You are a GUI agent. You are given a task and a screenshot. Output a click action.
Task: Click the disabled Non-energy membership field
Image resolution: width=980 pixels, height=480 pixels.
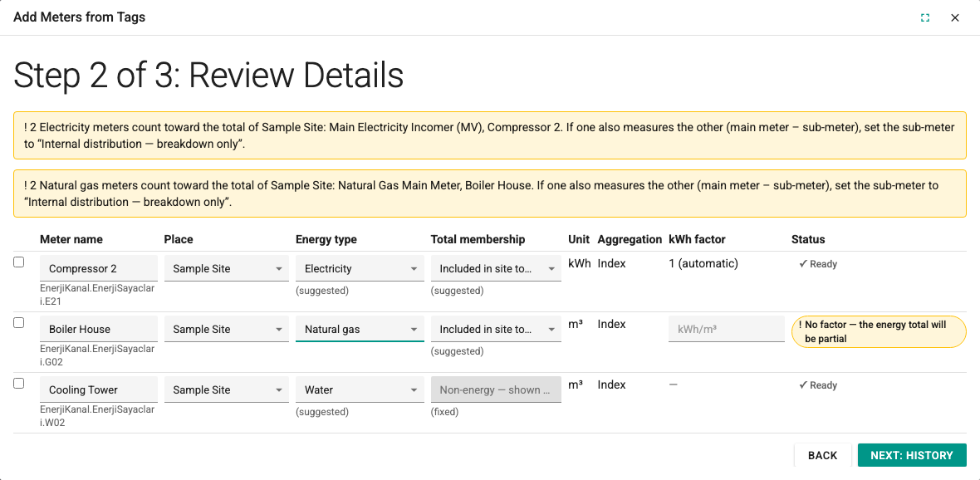coord(496,389)
